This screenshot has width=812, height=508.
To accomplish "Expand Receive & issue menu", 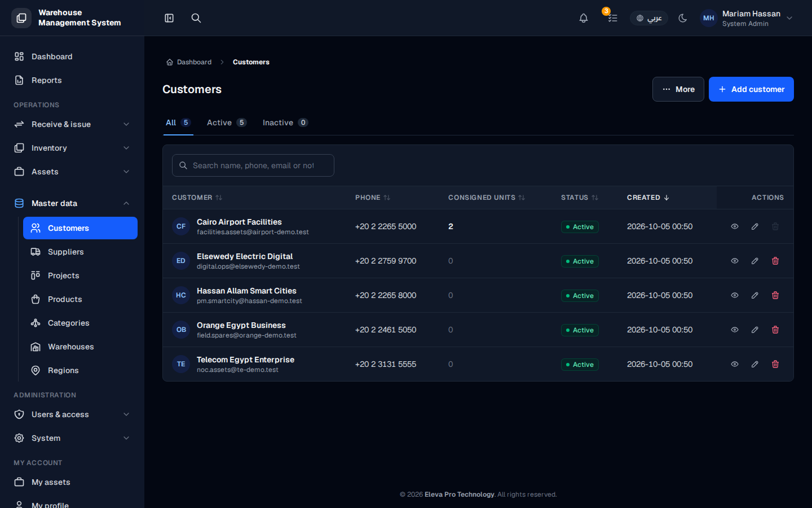I will tap(72, 124).
